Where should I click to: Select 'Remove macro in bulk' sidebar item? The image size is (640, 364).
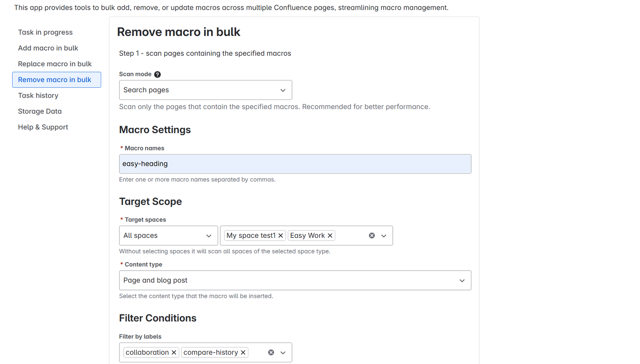57,80
